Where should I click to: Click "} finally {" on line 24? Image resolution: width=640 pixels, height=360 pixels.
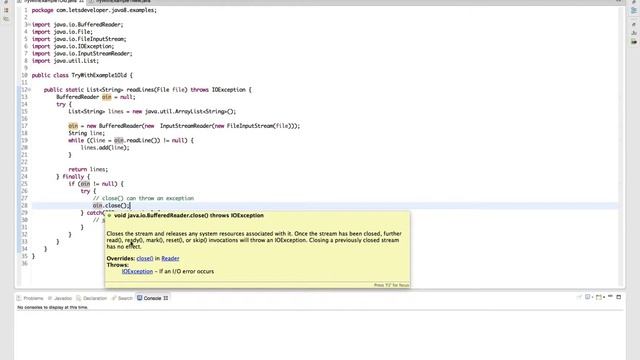(x=73, y=177)
